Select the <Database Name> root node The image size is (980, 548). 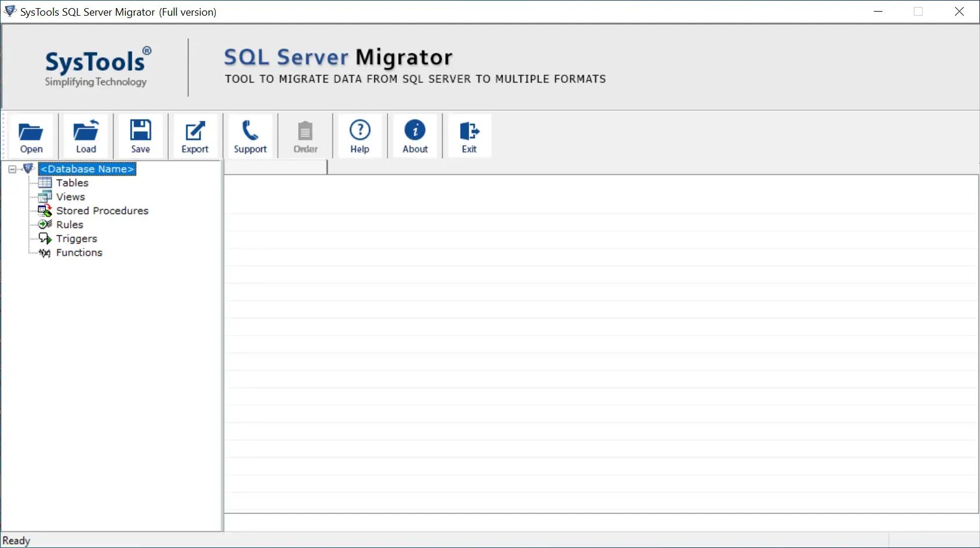pos(86,168)
